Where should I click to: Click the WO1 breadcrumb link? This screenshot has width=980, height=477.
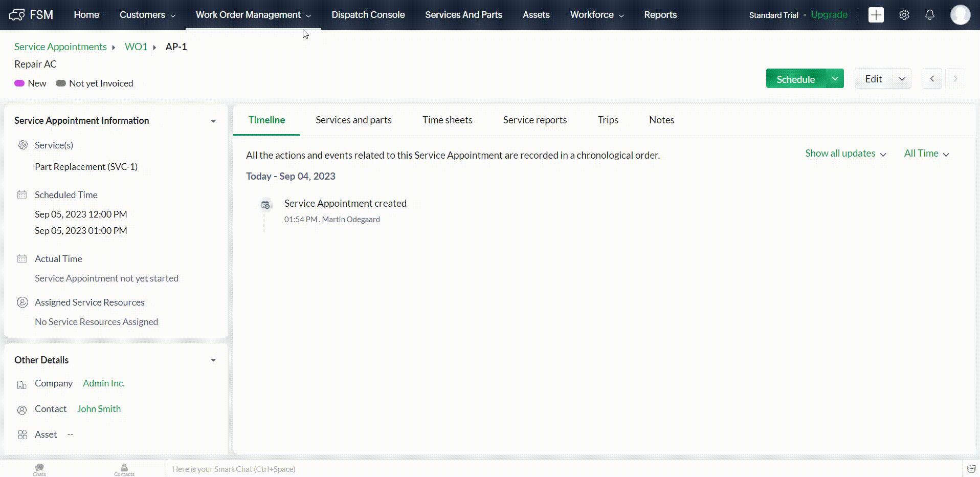point(136,47)
